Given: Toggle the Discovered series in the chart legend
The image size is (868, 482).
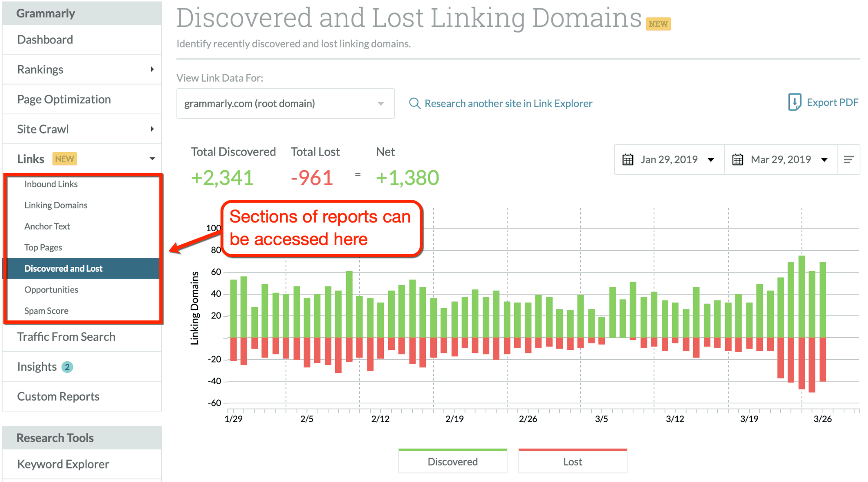Looking at the screenshot, I should click(452, 461).
